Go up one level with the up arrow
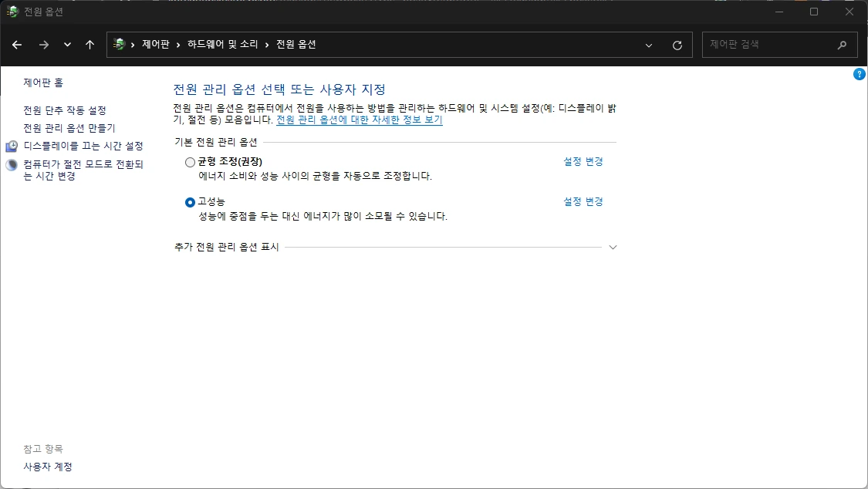 click(x=90, y=45)
